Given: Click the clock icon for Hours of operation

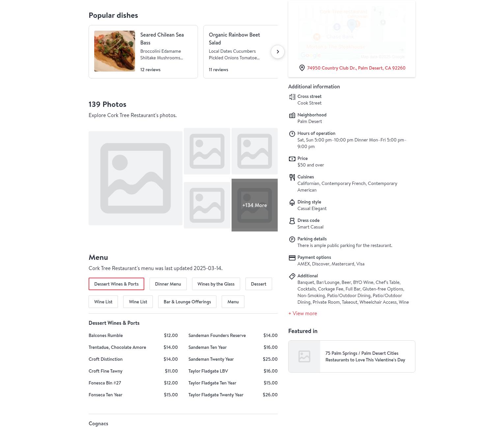Looking at the screenshot, I should 292,134.
